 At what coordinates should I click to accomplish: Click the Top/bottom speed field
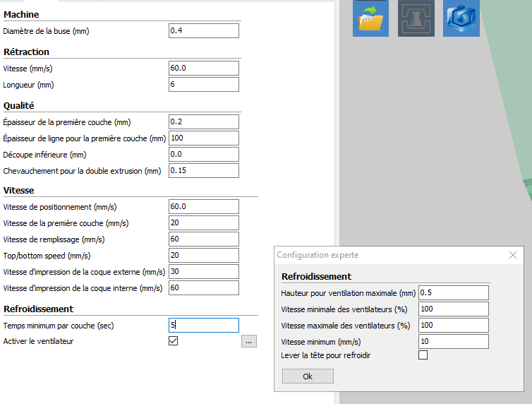[204, 255]
